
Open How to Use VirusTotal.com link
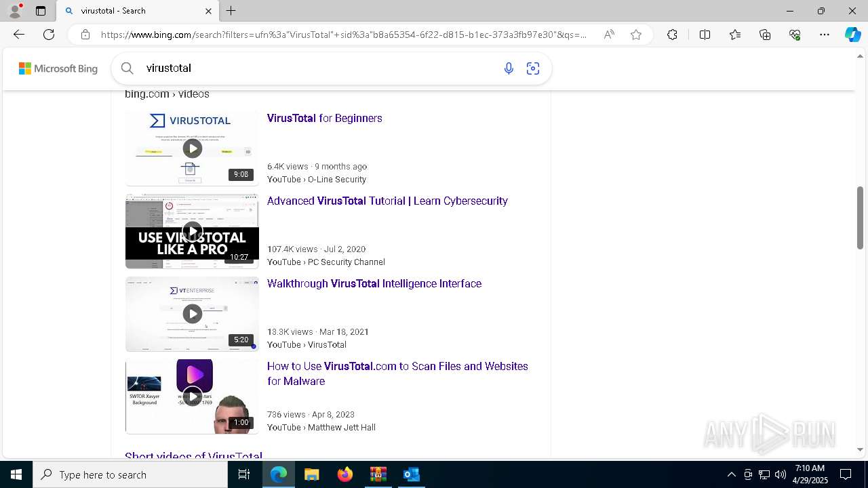(397, 373)
